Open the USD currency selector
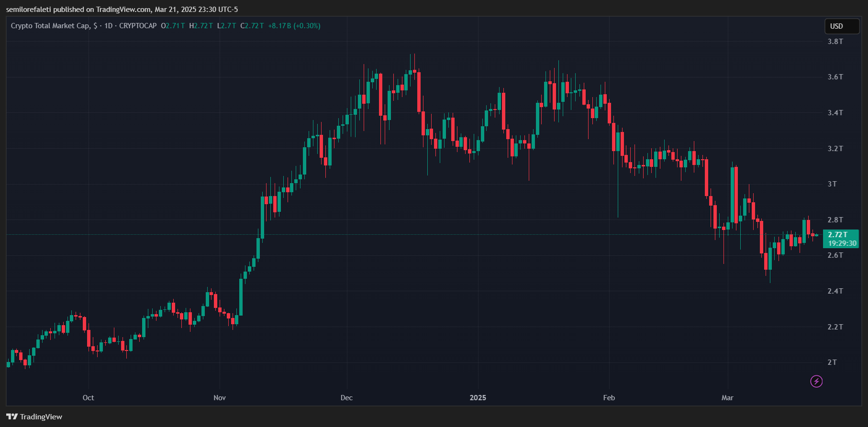The width and height of the screenshot is (868, 427). 842,26
